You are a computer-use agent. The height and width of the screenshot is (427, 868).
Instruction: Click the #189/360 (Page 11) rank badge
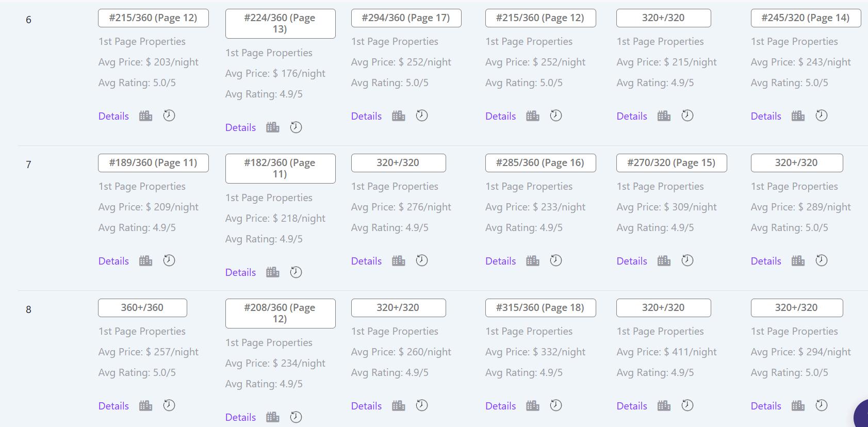click(x=153, y=162)
